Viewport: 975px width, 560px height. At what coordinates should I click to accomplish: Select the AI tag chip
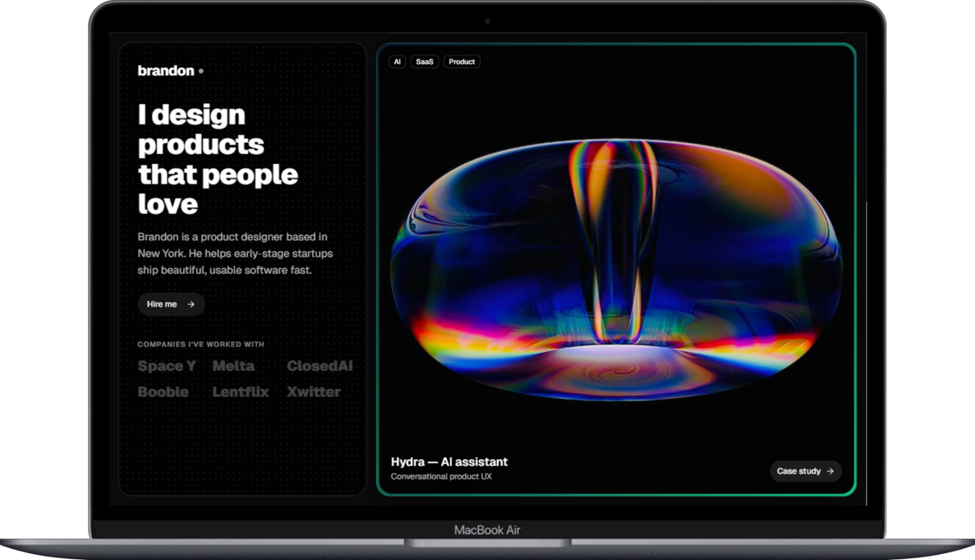click(397, 62)
